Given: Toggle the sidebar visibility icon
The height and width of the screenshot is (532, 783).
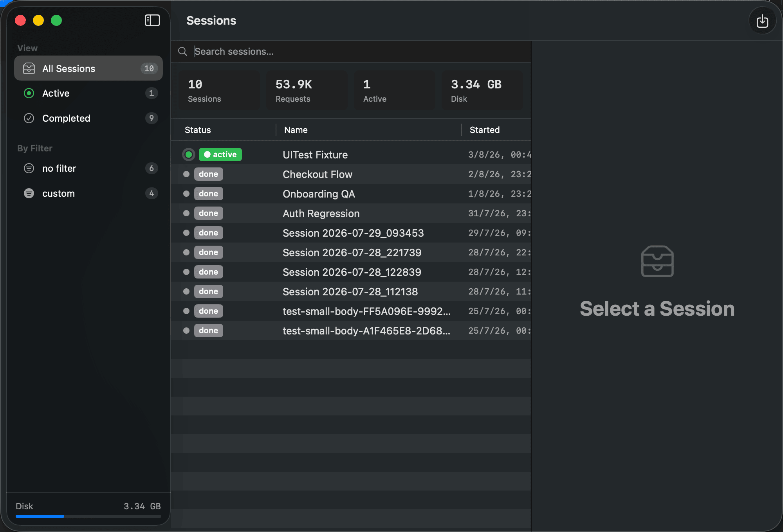Looking at the screenshot, I should click(x=152, y=20).
